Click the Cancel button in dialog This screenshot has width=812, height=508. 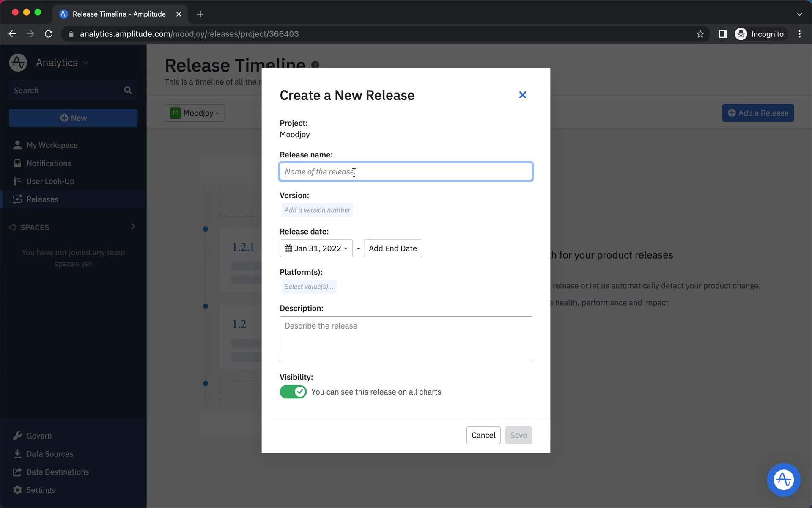(483, 435)
